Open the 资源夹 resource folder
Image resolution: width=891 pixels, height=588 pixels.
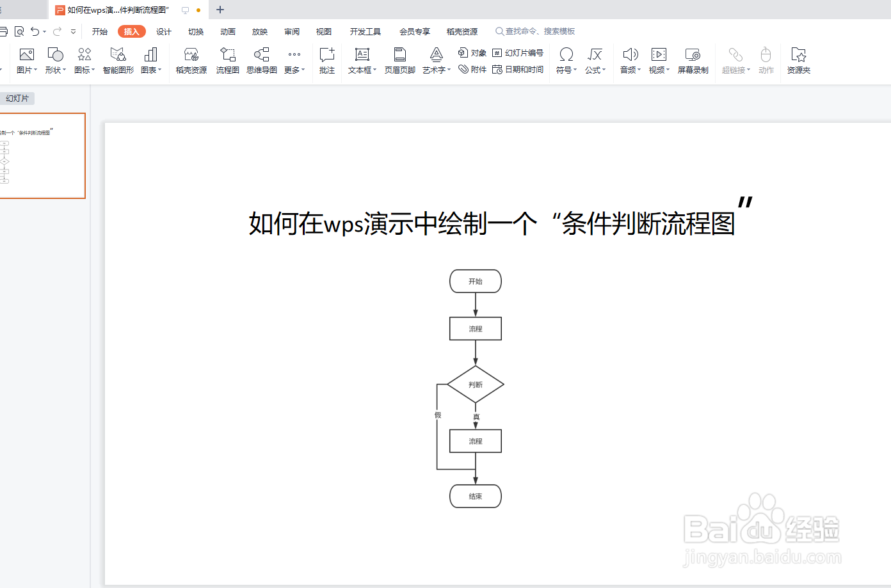pyautogui.click(x=799, y=61)
